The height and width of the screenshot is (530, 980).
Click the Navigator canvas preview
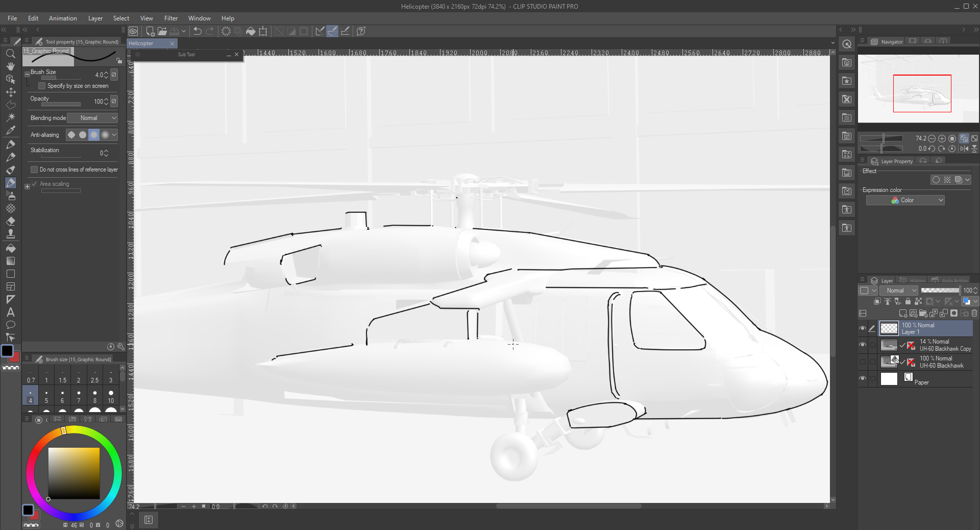click(x=918, y=89)
